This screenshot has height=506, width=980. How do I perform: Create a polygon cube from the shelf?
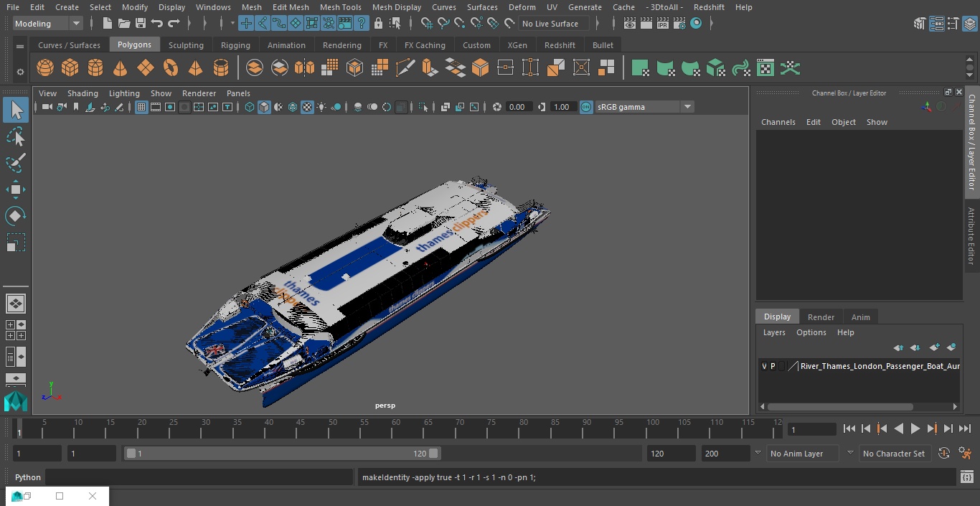click(70, 68)
